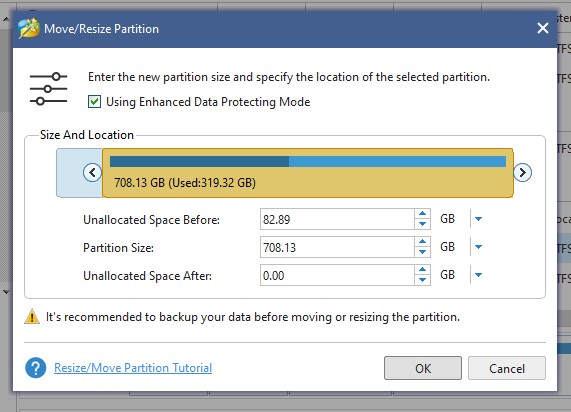Close the Move/Resize Partition dialog

pos(543,28)
